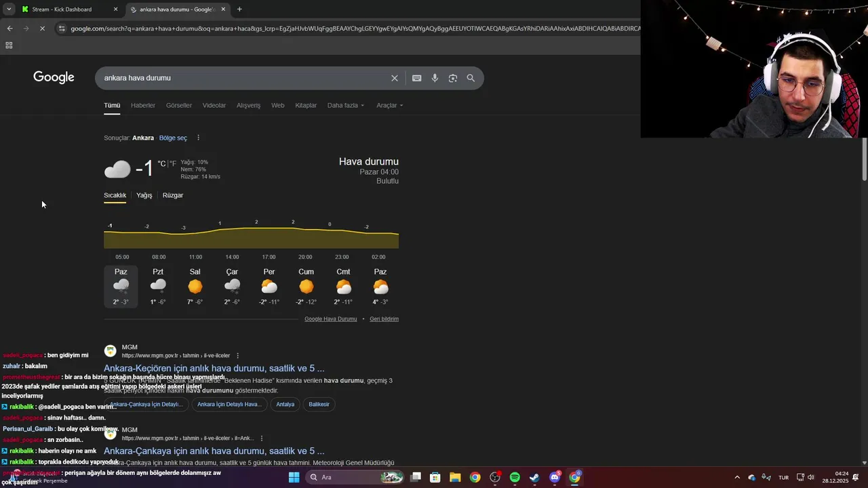Viewport: 868px width, 488px height.
Task: Open Steam from the taskbar
Action: pyautogui.click(x=534, y=477)
